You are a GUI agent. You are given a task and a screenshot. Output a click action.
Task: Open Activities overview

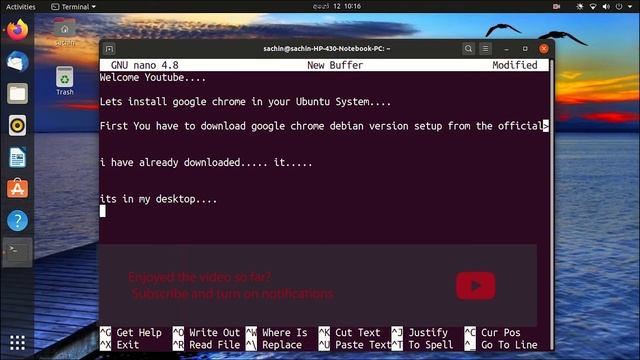coord(20,7)
